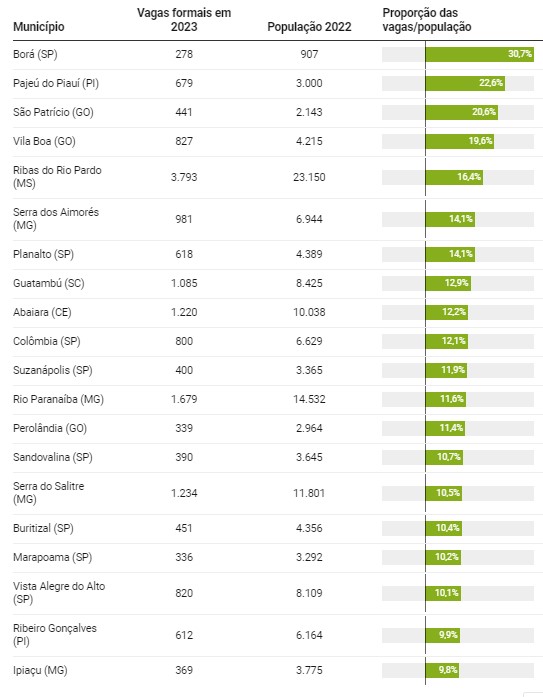
Task: Click the Vagas formais em 2023 header
Action: click(x=184, y=20)
